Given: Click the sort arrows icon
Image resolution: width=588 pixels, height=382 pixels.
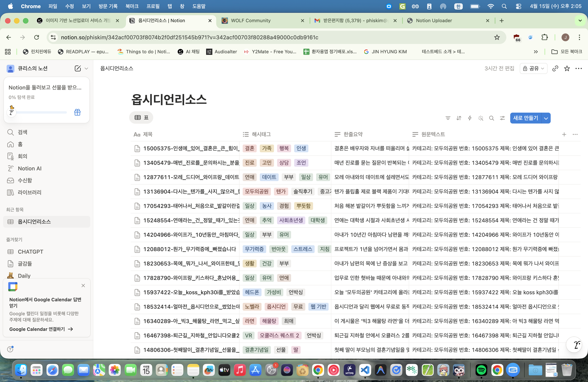Looking at the screenshot, I should point(459,118).
